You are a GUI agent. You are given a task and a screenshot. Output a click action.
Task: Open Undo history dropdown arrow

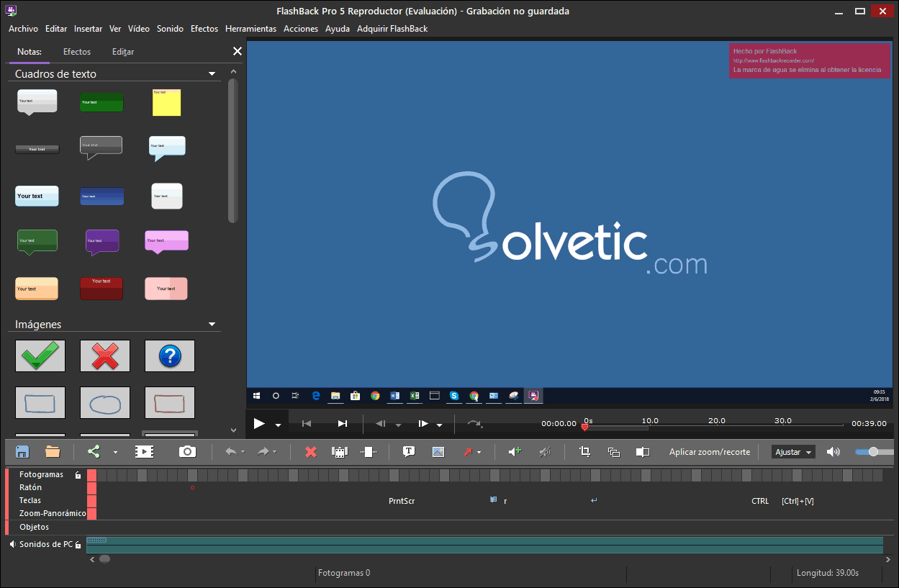(x=243, y=453)
